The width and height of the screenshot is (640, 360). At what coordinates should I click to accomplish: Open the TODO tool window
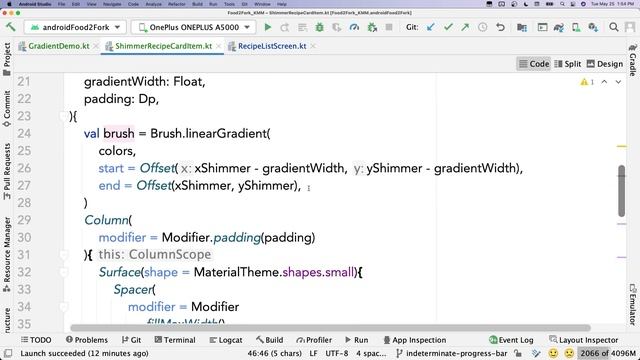point(36,340)
